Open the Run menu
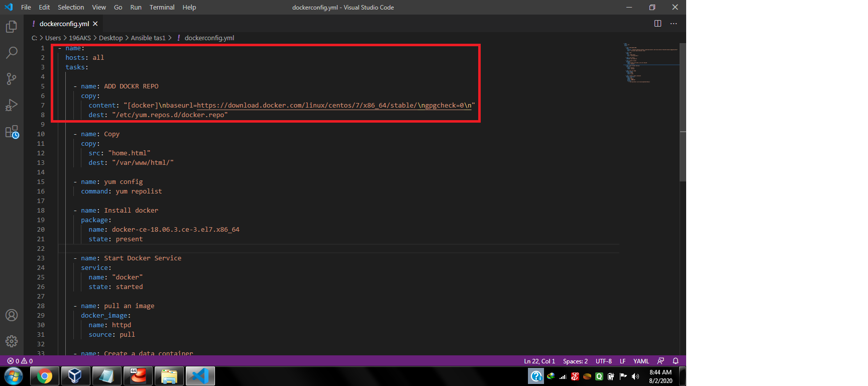This screenshot has height=386, width=868. click(136, 7)
